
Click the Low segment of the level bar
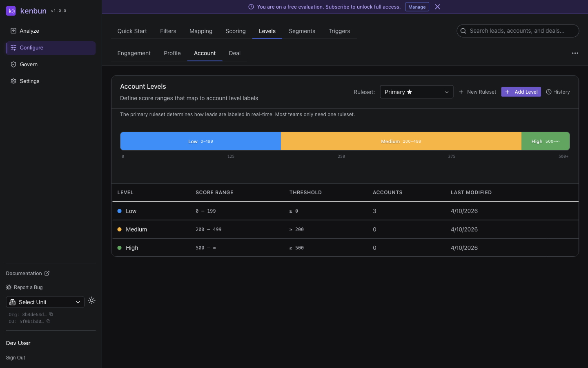pyautogui.click(x=200, y=141)
